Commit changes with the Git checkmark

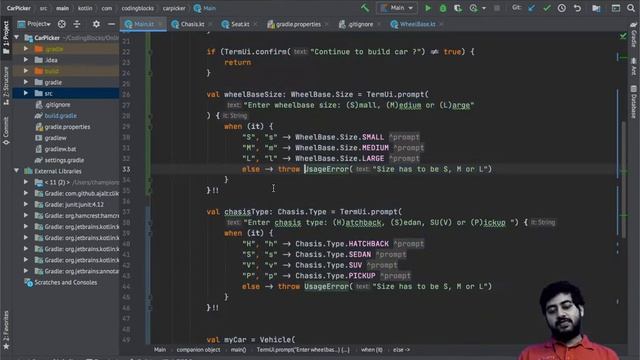tap(547, 8)
